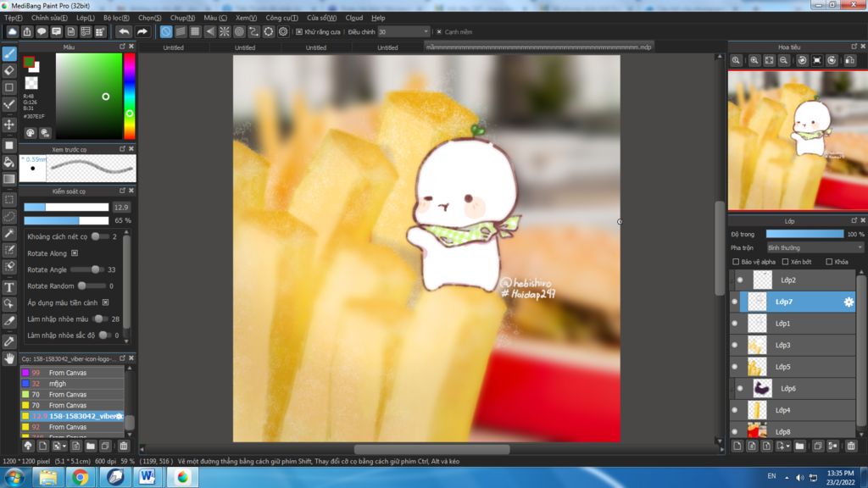Open the add-layer type dropdown arrow
Viewport: 868px width, 488px height.
(x=787, y=446)
